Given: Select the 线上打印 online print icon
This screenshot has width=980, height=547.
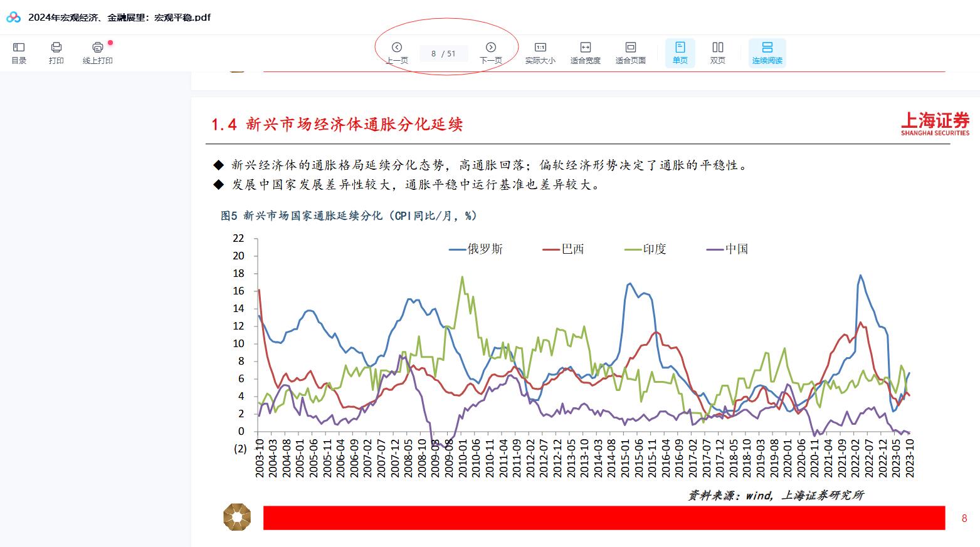Looking at the screenshot, I should [97, 53].
